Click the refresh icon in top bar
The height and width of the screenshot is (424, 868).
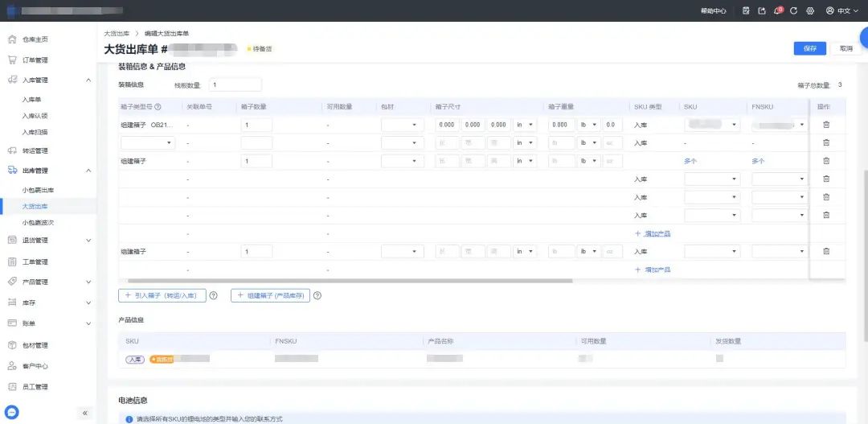[794, 10]
